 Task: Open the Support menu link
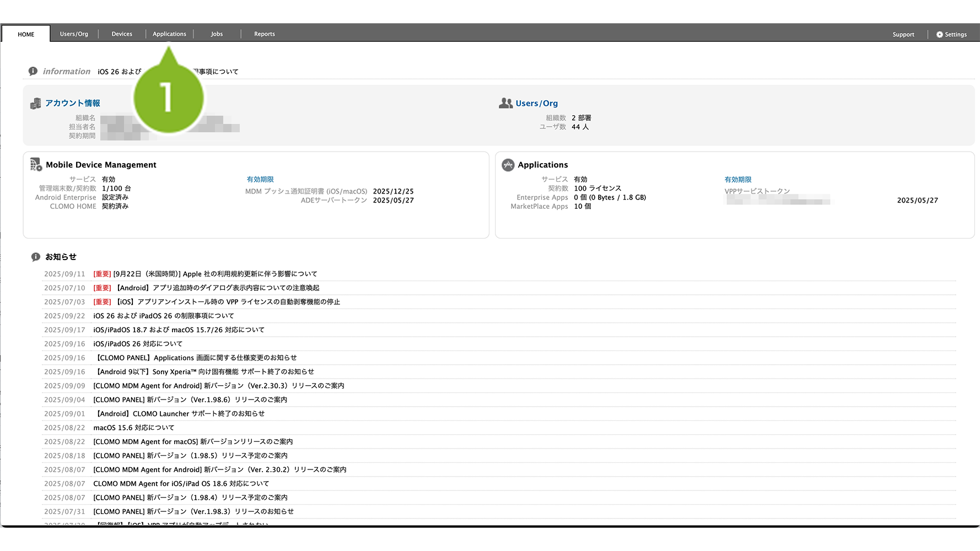[x=903, y=34]
